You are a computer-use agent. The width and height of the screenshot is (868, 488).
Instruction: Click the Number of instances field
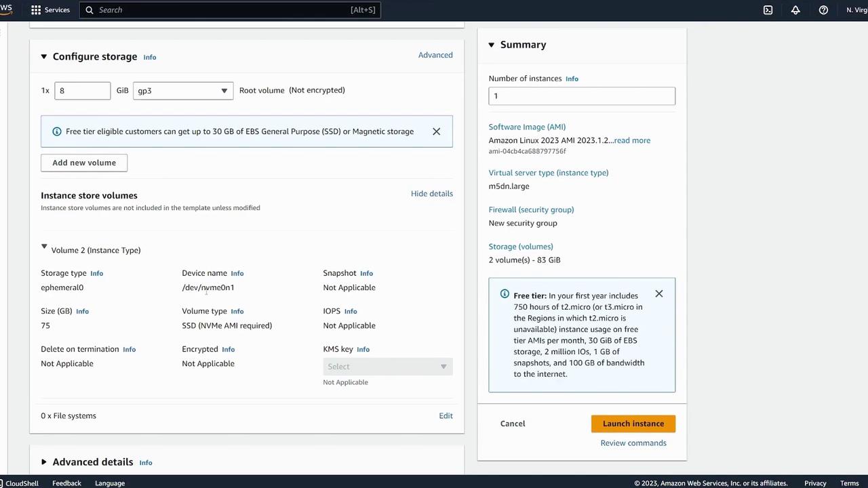click(581, 96)
